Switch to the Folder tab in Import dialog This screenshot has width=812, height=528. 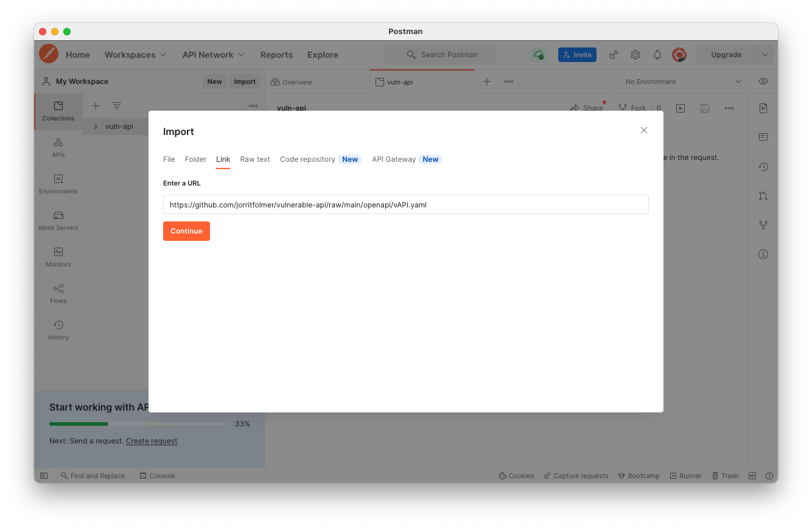pyautogui.click(x=195, y=159)
